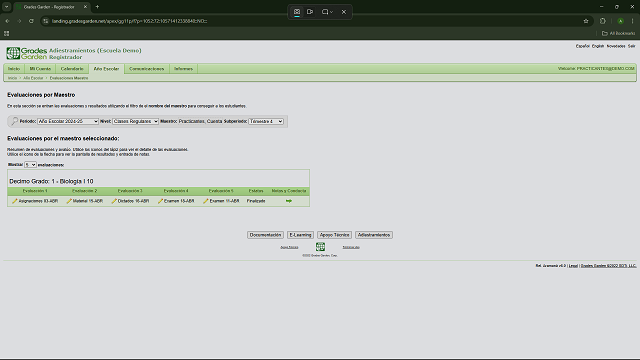The image size is (640, 360).
Task: Click the browser forward arrow
Action: click(x=19, y=21)
